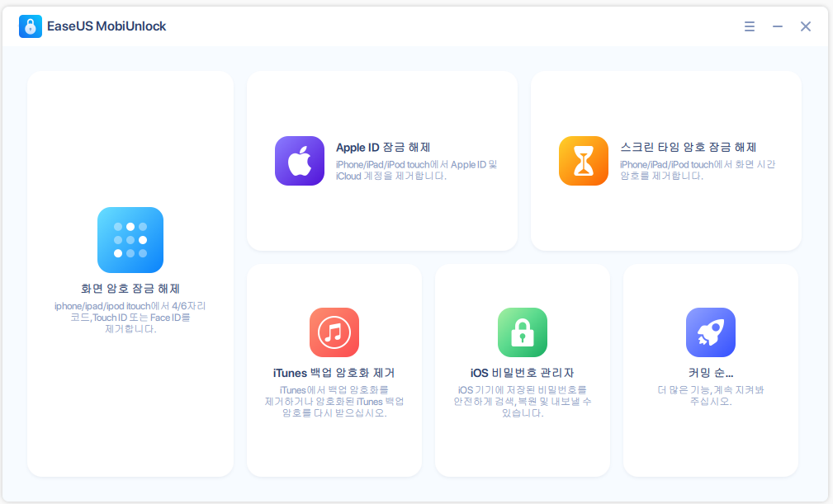Select the '화면 암호 잠금 해제' title

pyautogui.click(x=130, y=289)
